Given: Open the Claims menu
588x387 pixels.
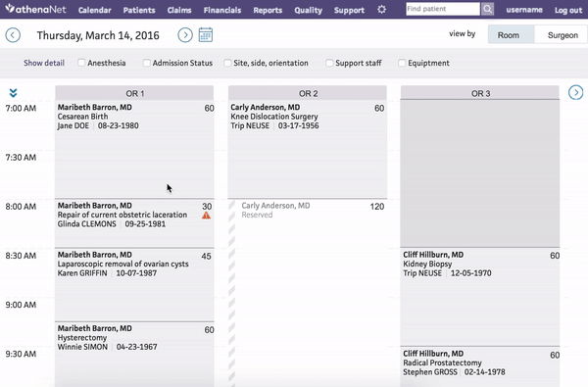Looking at the screenshot, I should (179, 10).
